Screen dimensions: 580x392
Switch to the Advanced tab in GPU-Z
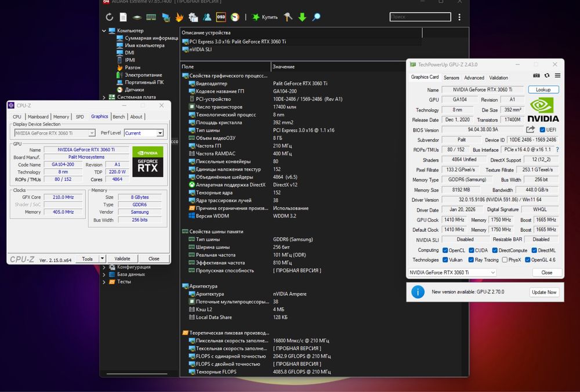click(474, 78)
